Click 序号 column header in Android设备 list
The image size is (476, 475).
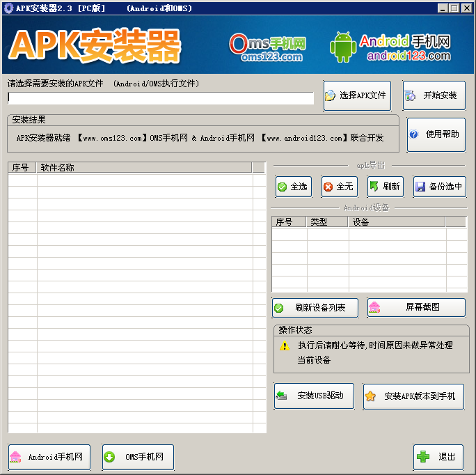coord(289,222)
